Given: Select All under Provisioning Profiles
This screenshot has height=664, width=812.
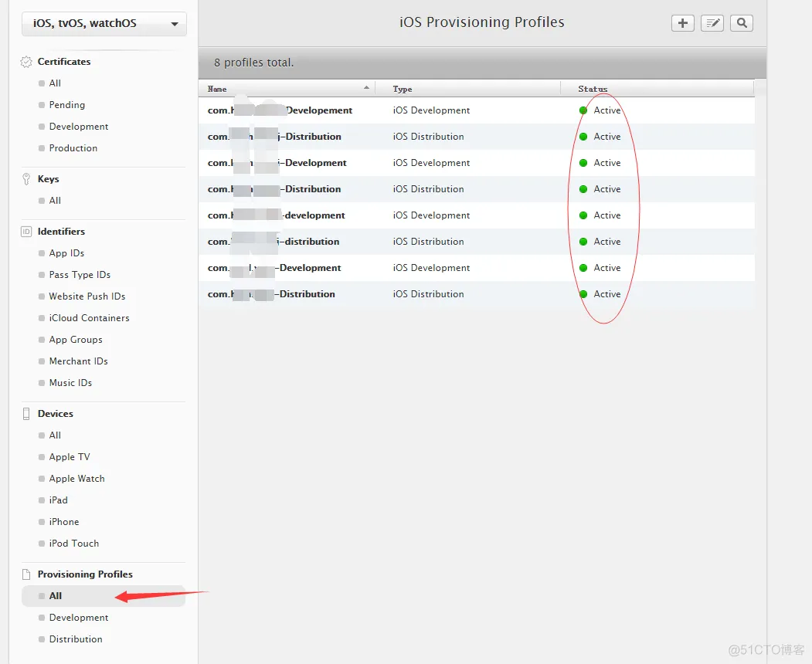Looking at the screenshot, I should point(104,596).
